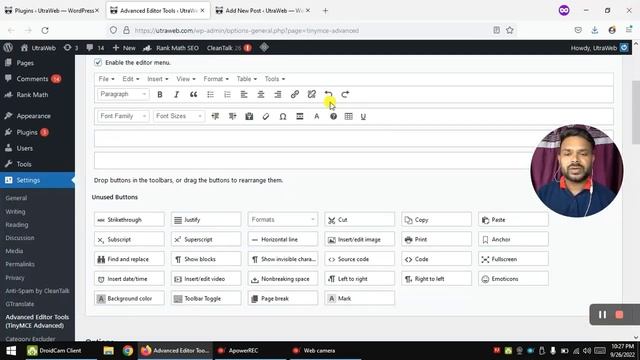Click the underline U icon
Screen dimensions: 640x360
point(363,116)
